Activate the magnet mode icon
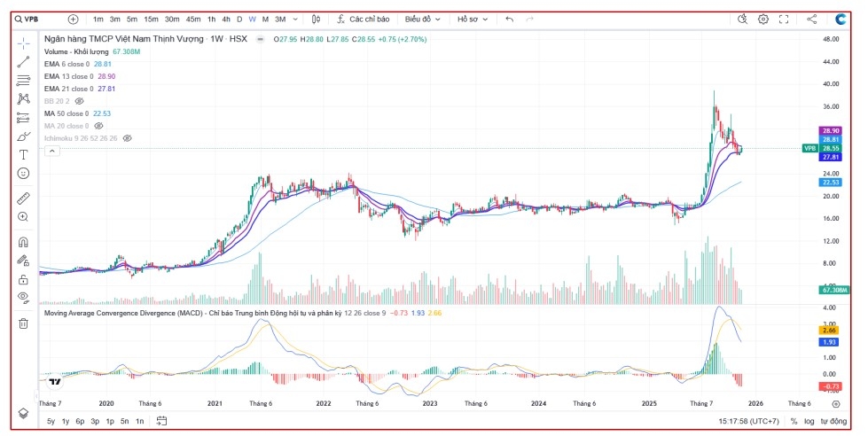The height and width of the screenshot is (436, 868). [x=23, y=242]
